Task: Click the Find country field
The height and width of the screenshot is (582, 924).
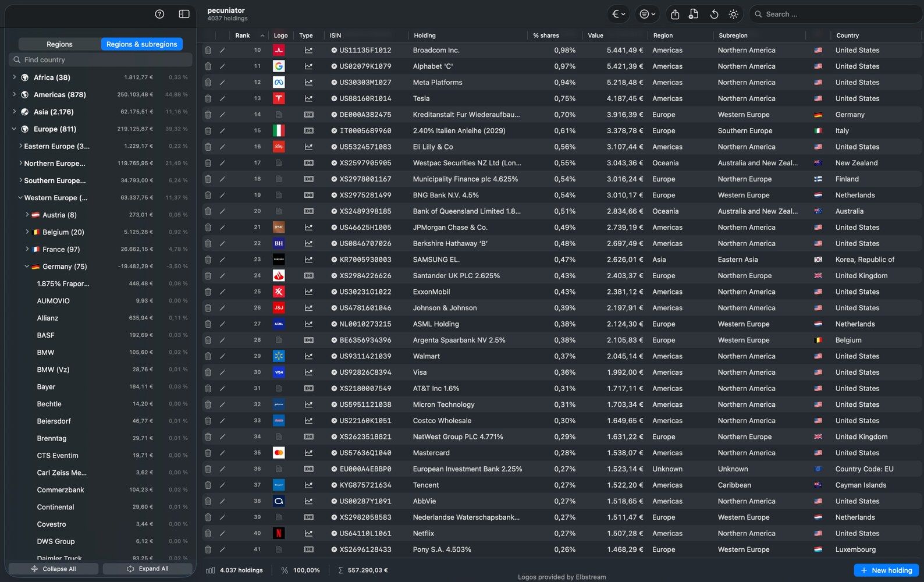Action: (100, 60)
